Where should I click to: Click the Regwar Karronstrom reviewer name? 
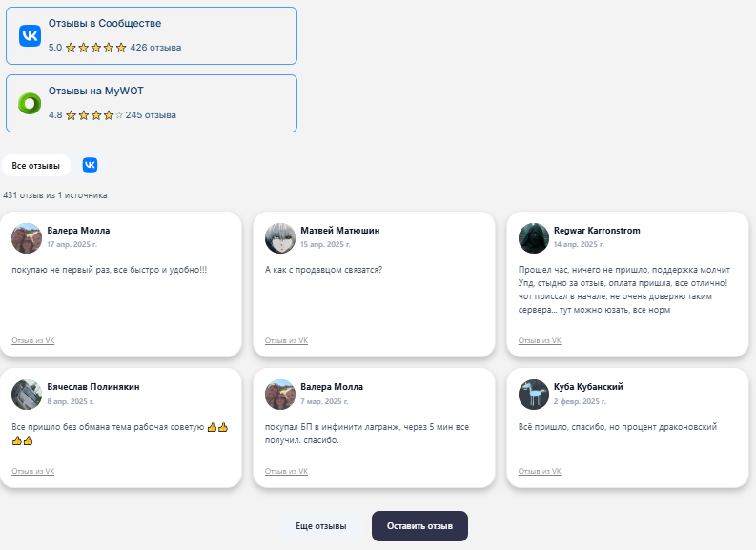coord(597,231)
